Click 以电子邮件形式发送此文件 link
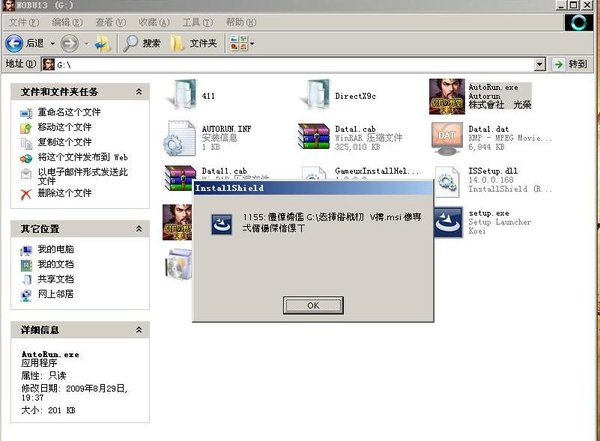This screenshot has width=600, height=441. tap(83, 176)
